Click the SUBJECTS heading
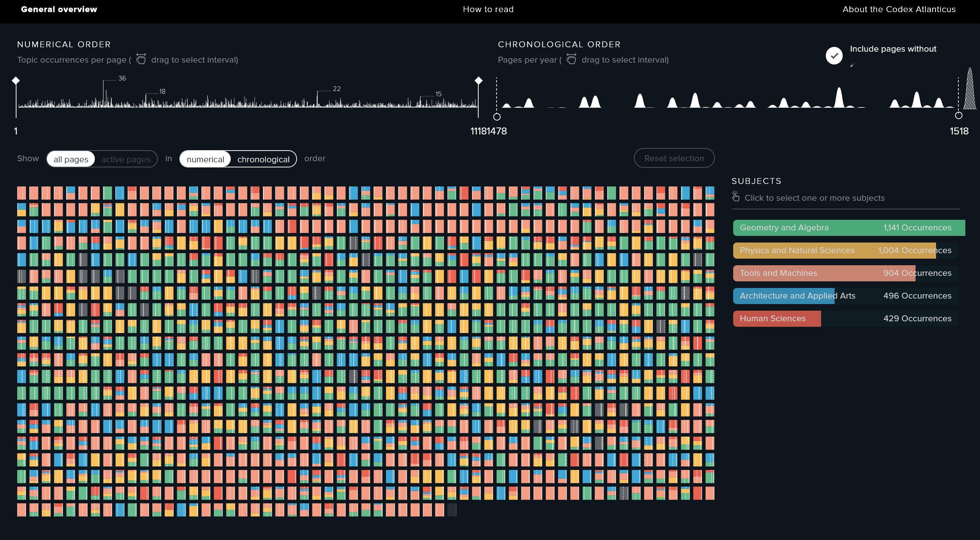Image resolution: width=980 pixels, height=540 pixels. [x=756, y=181]
